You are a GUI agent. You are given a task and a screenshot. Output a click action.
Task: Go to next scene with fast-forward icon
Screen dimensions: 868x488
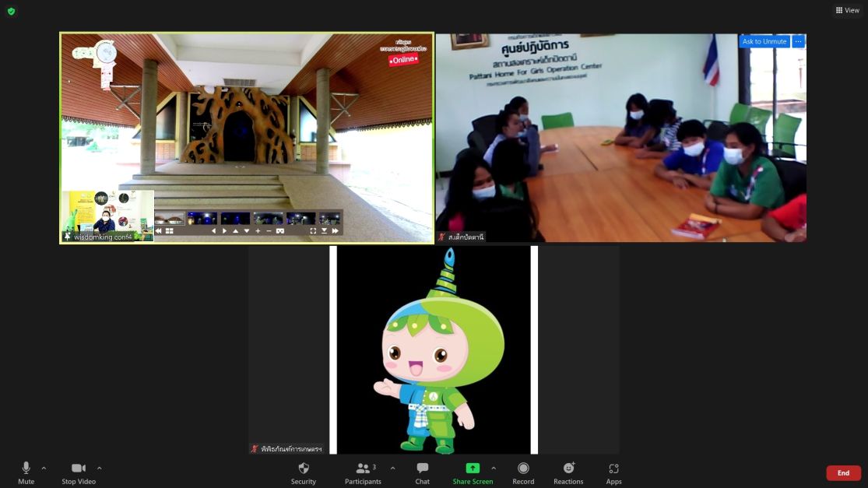click(335, 231)
